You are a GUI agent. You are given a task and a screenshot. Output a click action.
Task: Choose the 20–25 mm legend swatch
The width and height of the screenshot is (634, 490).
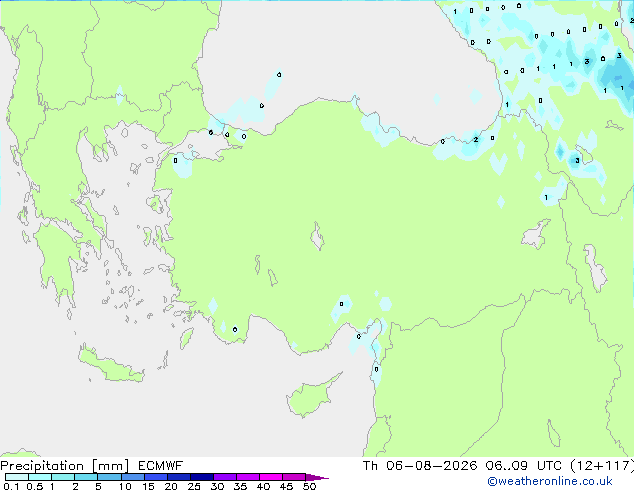179,477
